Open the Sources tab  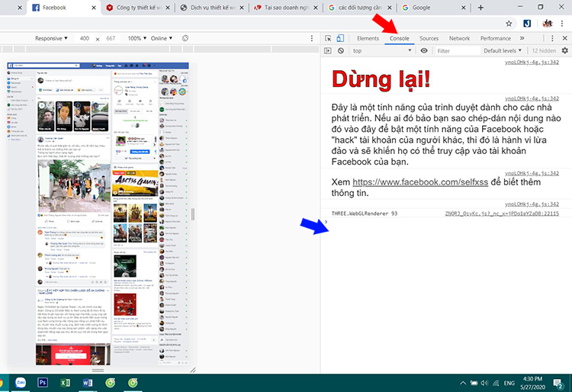[429, 38]
